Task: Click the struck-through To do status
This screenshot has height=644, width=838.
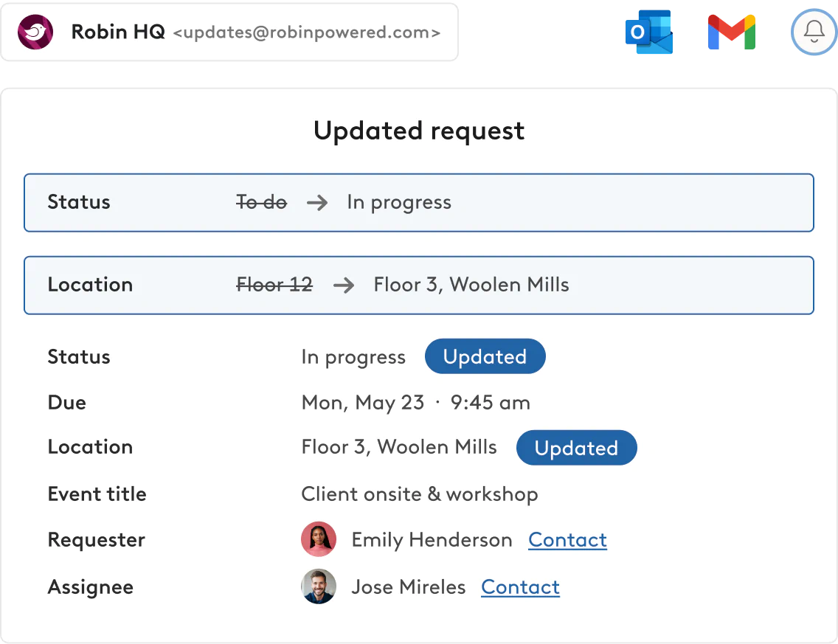Action: [262, 202]
